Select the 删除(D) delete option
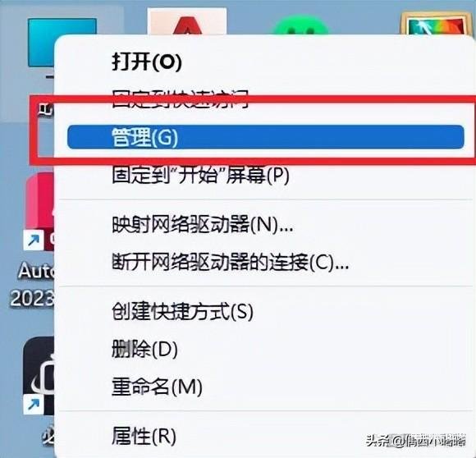The height and width of the screenshot is (458, 476). coord(144,349)
